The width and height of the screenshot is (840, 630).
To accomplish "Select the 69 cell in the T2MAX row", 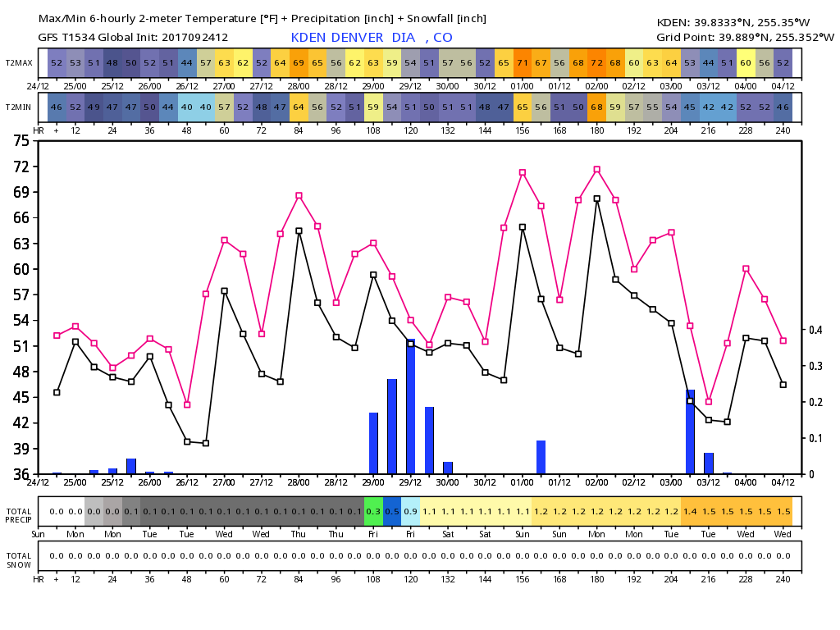I will coord(299,62).
